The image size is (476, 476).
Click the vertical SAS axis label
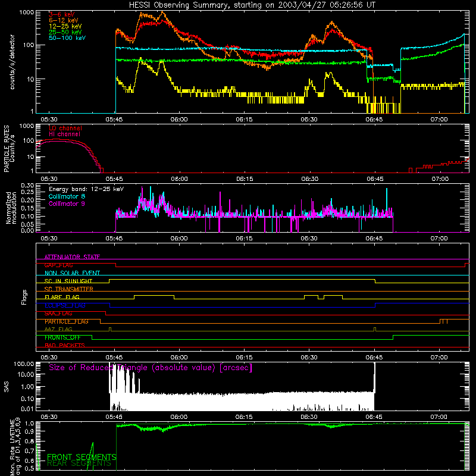pos(6,387)
